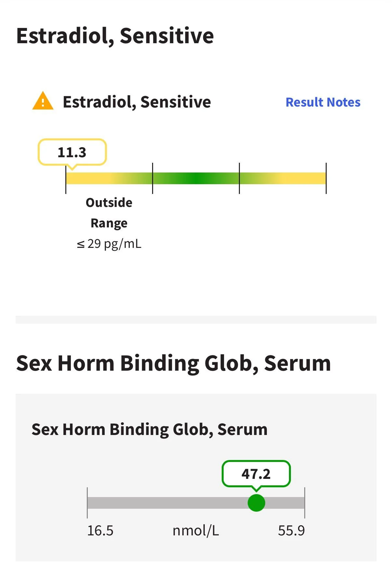The width and height of the screenshot is (392, 588).
Task: Tap the nmol/L unit label
Action: point(196,530)
